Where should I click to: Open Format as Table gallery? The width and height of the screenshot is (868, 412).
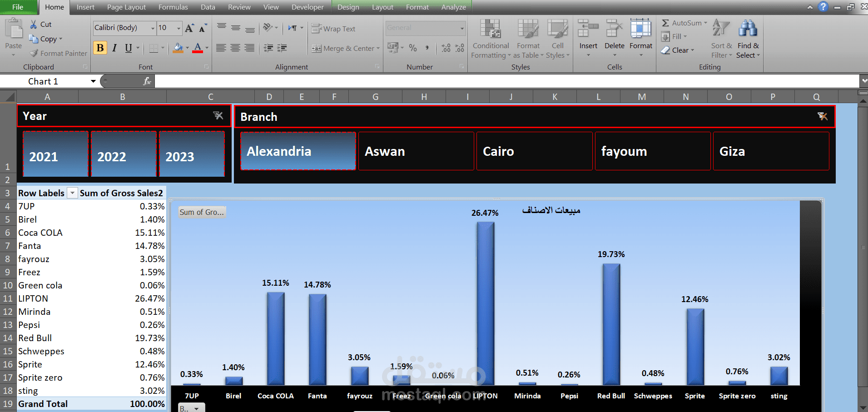click(x=528, y=39)
